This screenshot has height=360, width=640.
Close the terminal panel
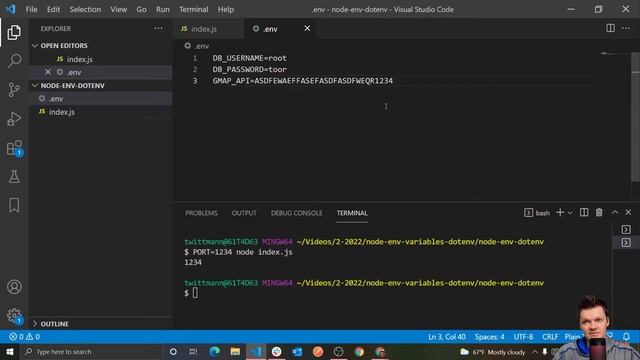(628, 212)
